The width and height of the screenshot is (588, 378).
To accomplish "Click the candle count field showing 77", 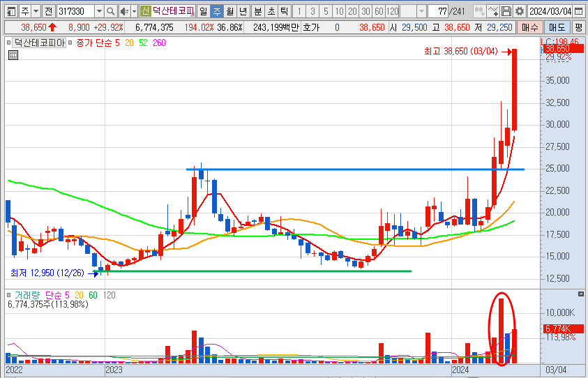I will click(x=438, y=12).
